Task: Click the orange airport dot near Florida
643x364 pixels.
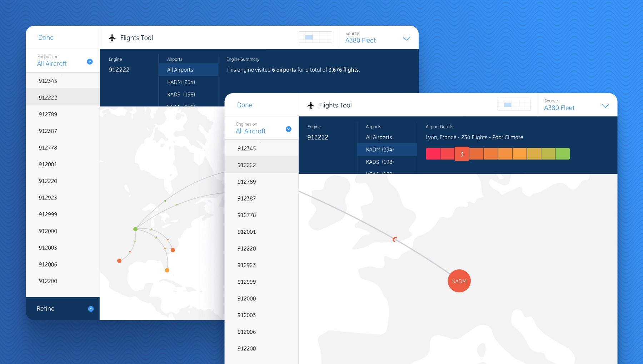Action: [x=166, y=271]
